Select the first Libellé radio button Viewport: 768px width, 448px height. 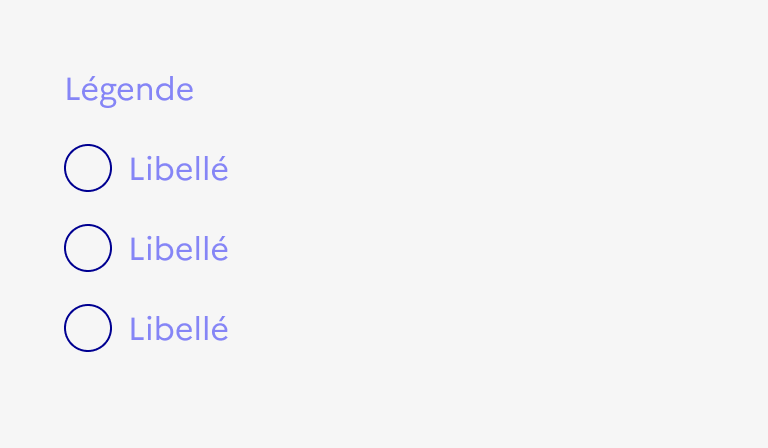click(88, 168)
